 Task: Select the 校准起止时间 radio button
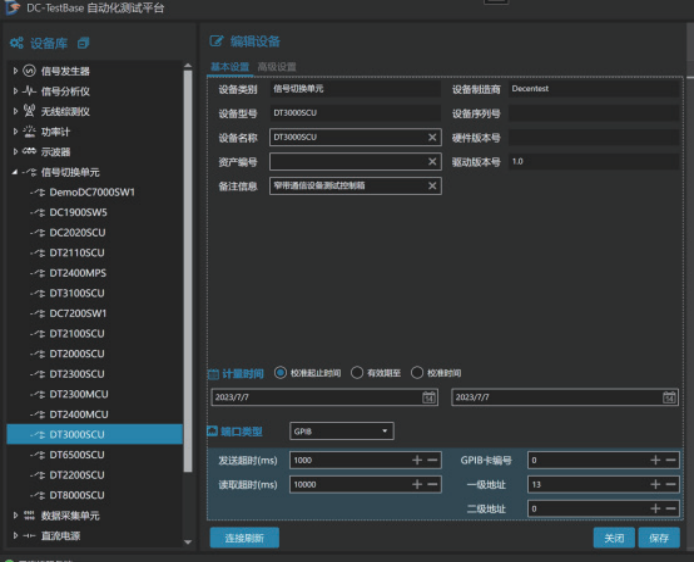pyautogui.click(x=280, y=373)
